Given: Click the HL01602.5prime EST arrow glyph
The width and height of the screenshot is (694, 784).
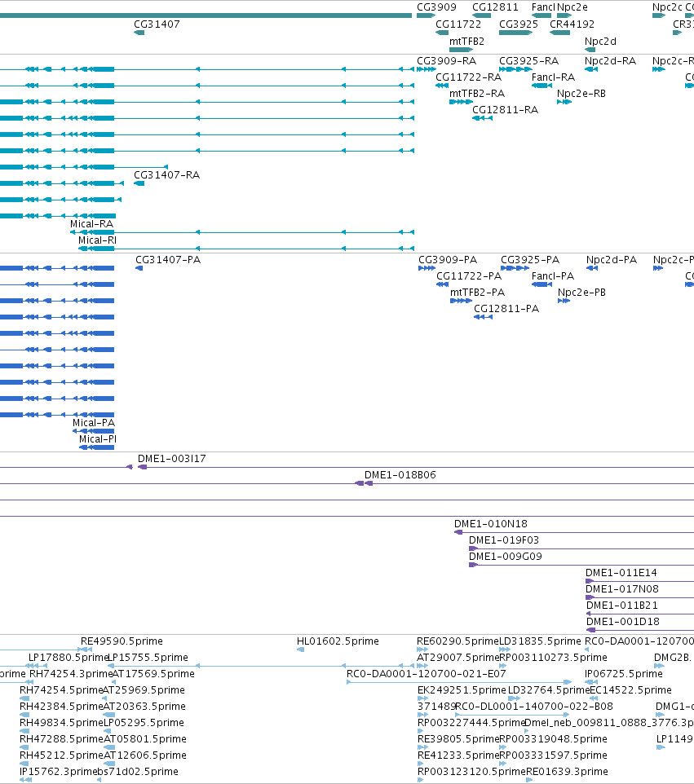Looking at the screenshot, I should pyautogui.click(x=300, y=650).
